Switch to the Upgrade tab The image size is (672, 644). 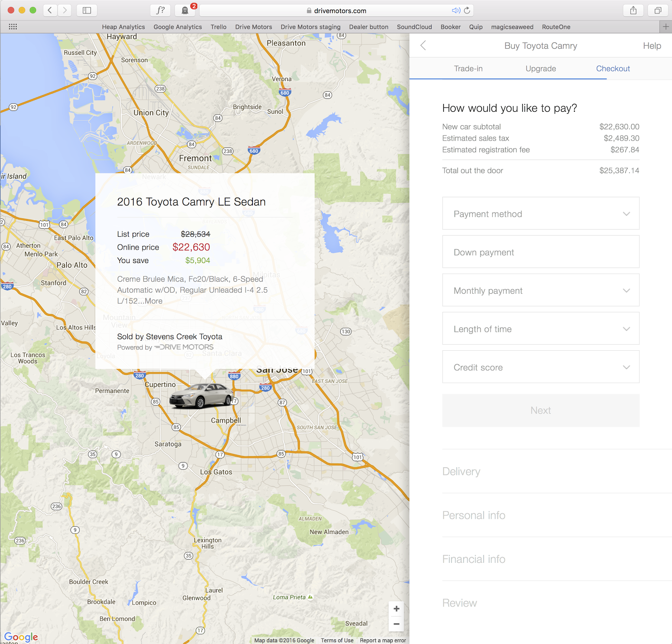pos(541,69)
